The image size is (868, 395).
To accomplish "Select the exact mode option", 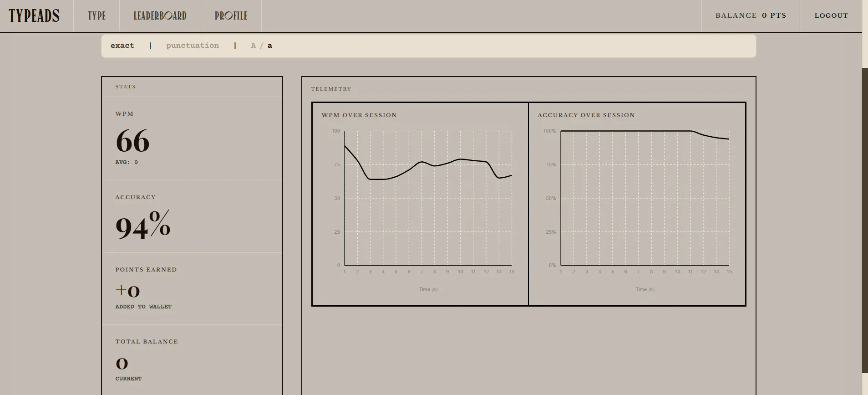I will click(x=122, y=46).
